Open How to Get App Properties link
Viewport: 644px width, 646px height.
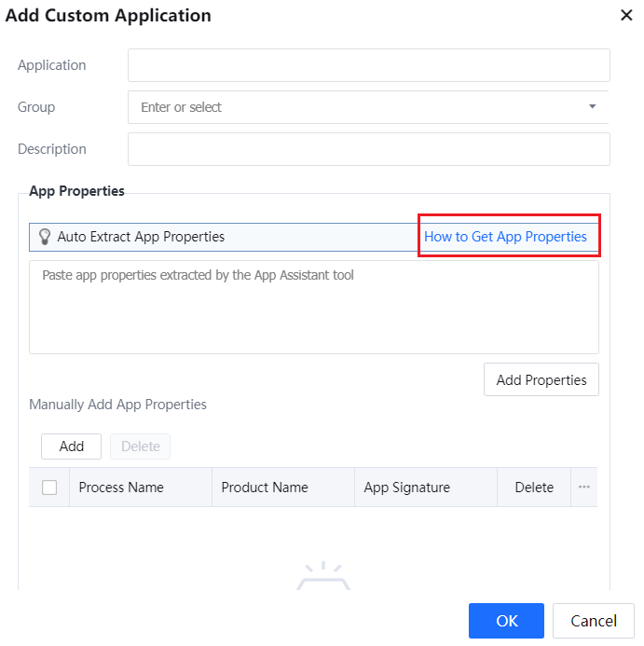tap(505, 237)
